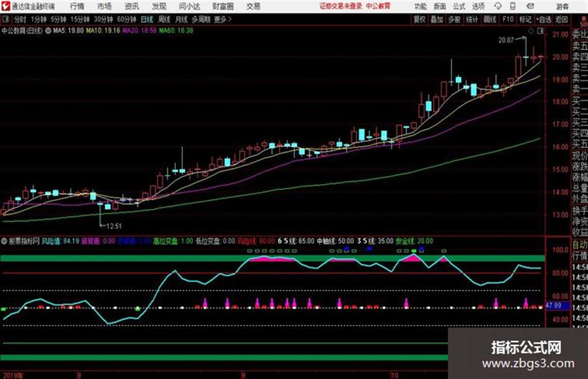Image resolution: width=588 pixels, height=379 pixels.
Task: Open the 选项 menu
Action: point(478,6)
